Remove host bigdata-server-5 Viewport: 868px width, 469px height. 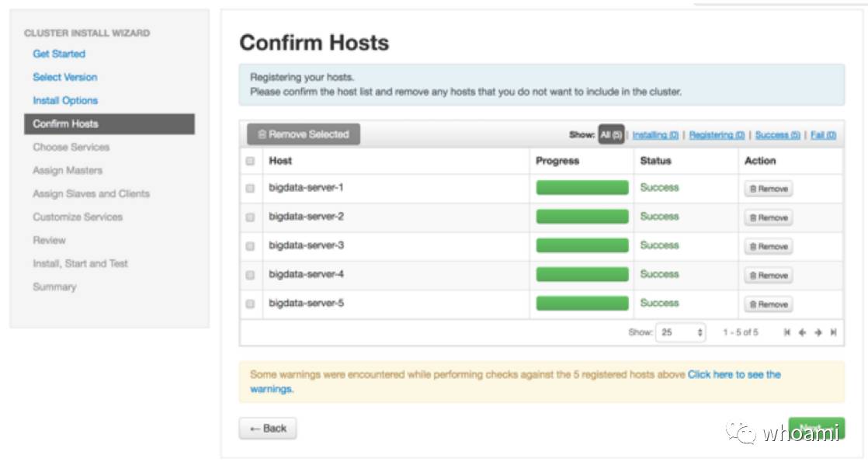click(768, 304)
